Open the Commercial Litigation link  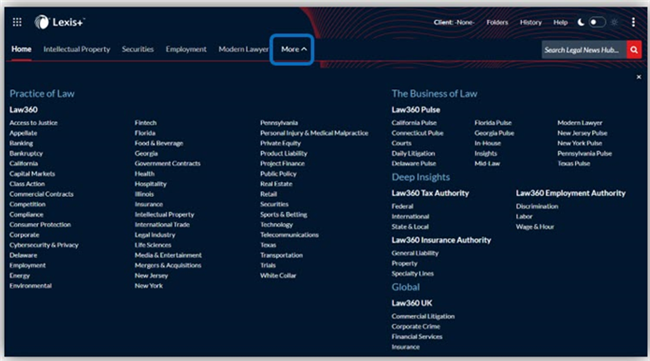(x=423, y=316)
